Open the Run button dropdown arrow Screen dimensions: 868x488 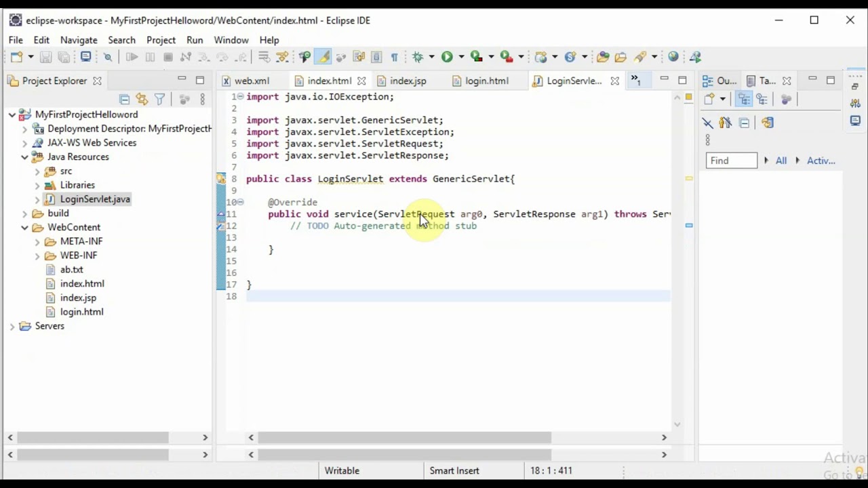(461, 57)
